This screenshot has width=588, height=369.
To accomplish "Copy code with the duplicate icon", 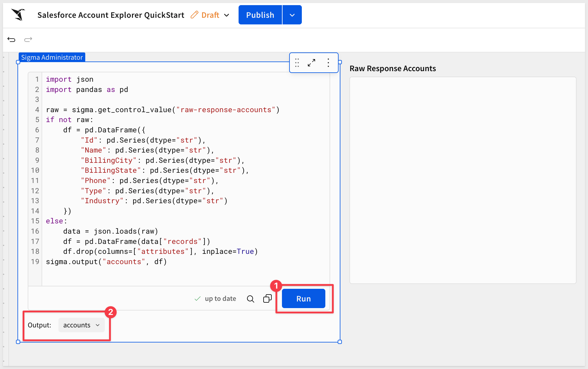I will (267, 299).
